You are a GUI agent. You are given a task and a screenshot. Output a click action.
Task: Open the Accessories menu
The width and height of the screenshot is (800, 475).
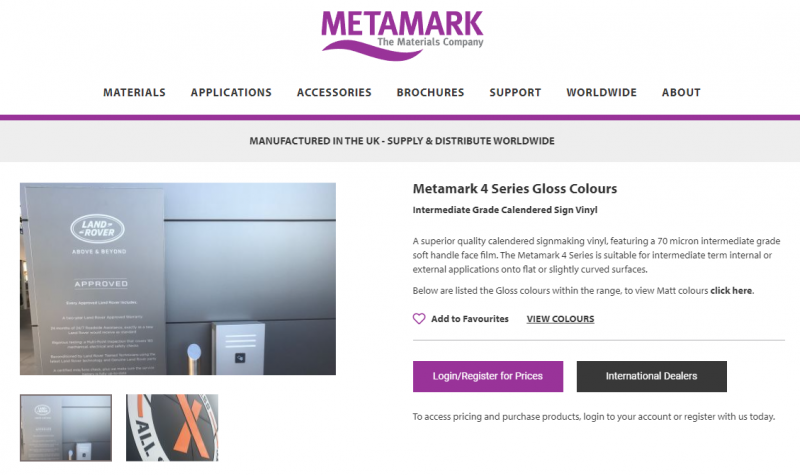tap(334, 92)
